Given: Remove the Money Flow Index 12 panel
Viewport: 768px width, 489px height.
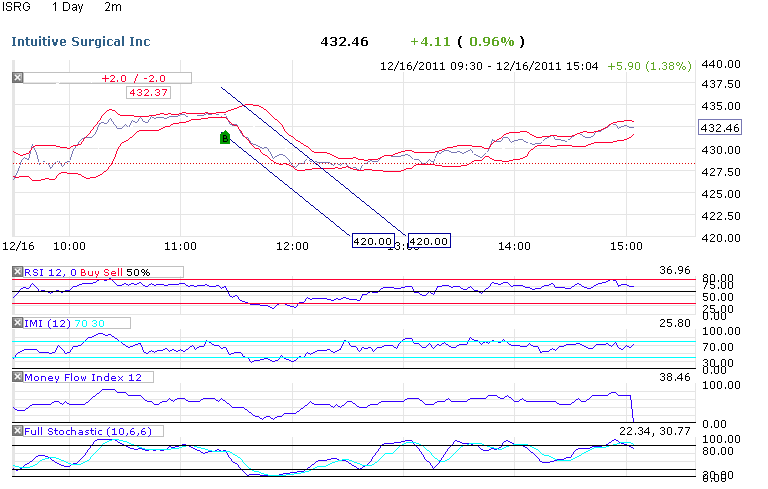Looking at the screenshot, I should (18, 376).
